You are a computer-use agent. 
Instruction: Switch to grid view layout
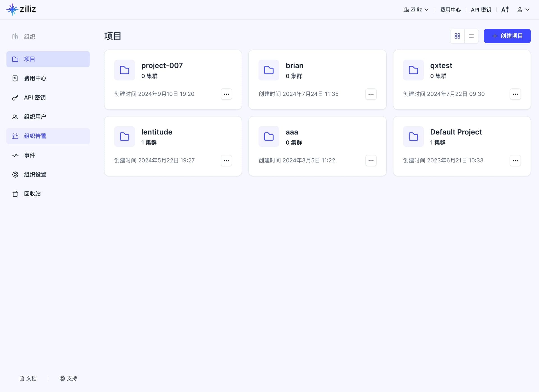point(457,36)
